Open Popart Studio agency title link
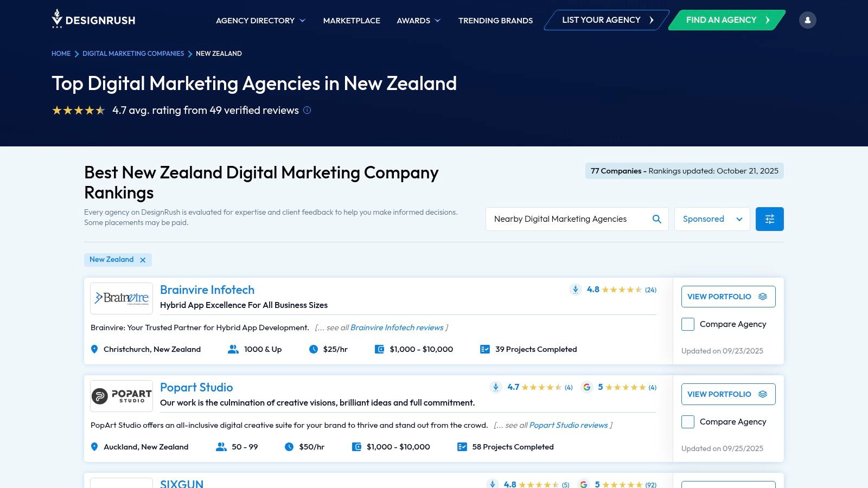This screenshot has width=868, height=488. 196,387
